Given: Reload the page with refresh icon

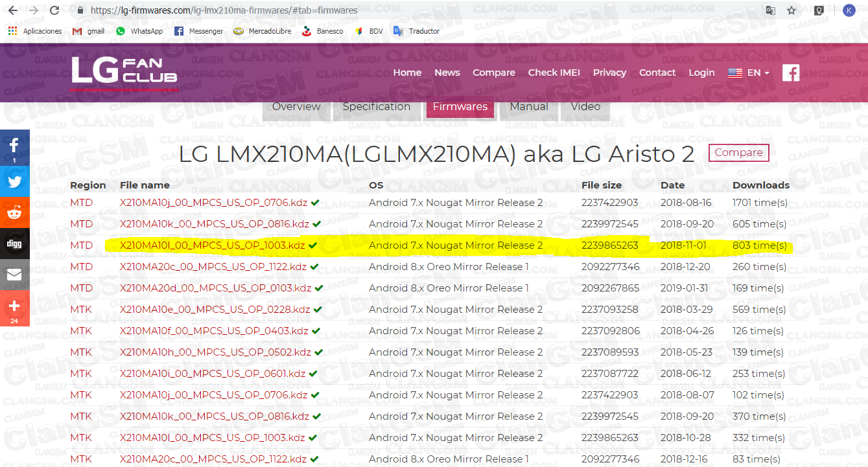Looking at the screenshot, I should pos(54,10).
